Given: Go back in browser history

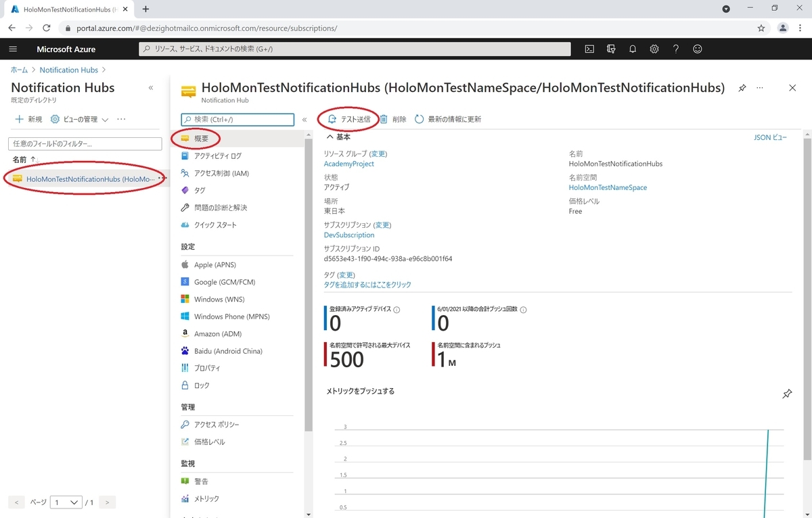Looking at the screenshot, I should point(12,28).
